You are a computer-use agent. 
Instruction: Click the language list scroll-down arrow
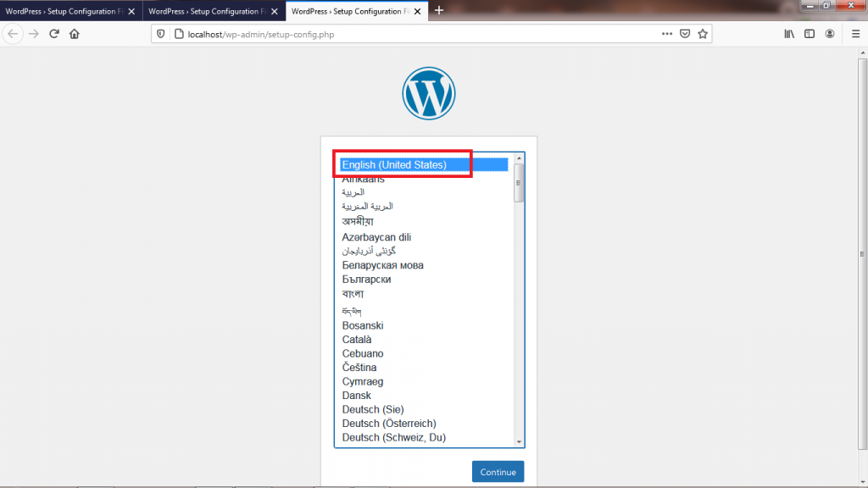[519, 441]
